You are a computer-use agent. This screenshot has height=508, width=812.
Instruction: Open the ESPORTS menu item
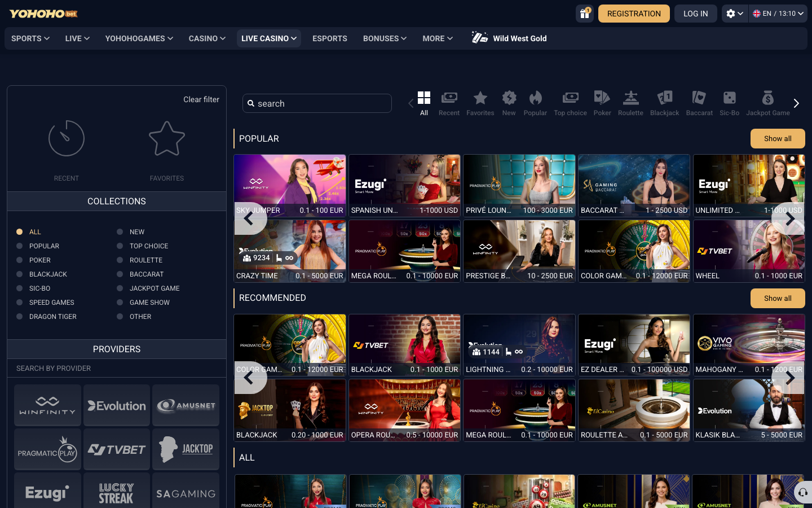coord(330,38)
